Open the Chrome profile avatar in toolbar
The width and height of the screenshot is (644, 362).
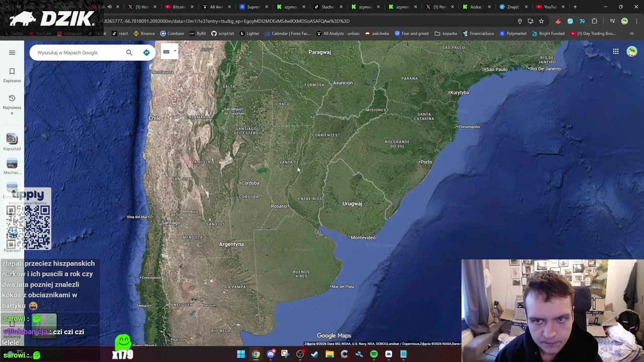[x=624, y=21]
